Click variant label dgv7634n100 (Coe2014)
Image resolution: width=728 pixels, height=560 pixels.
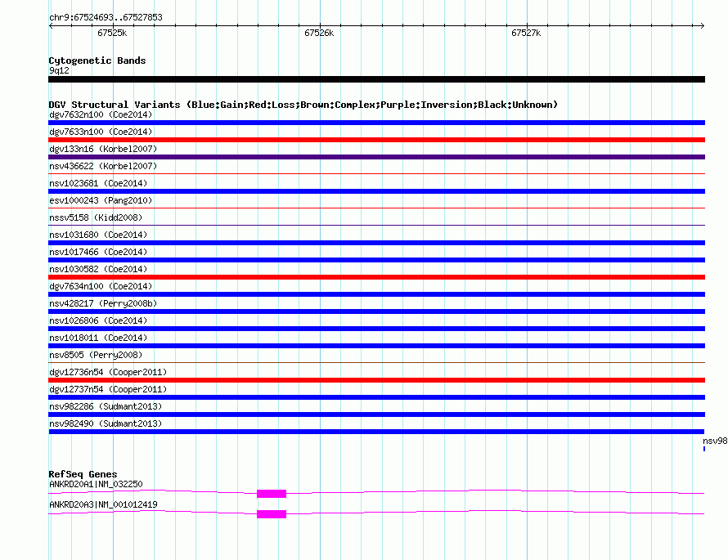pos(101,286)
